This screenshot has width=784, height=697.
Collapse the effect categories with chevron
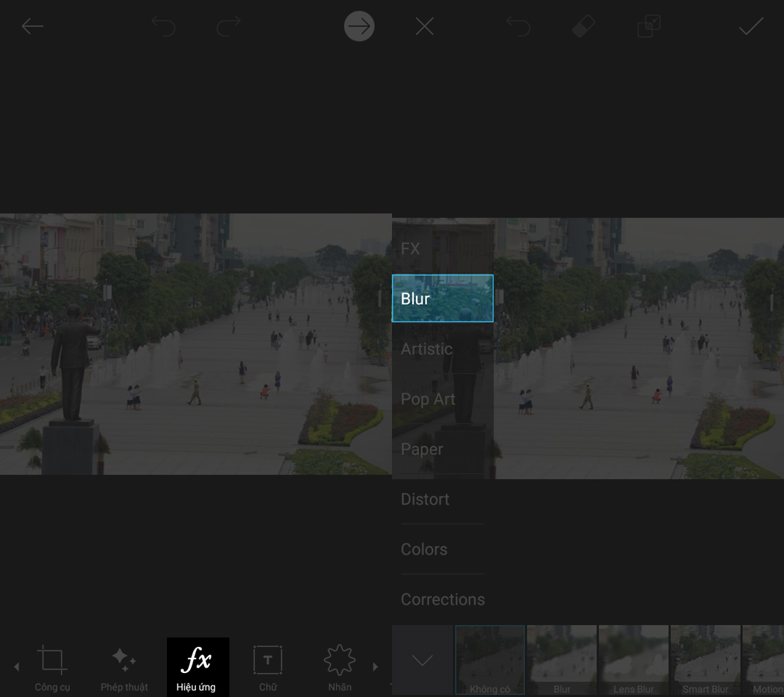point(422,661)
